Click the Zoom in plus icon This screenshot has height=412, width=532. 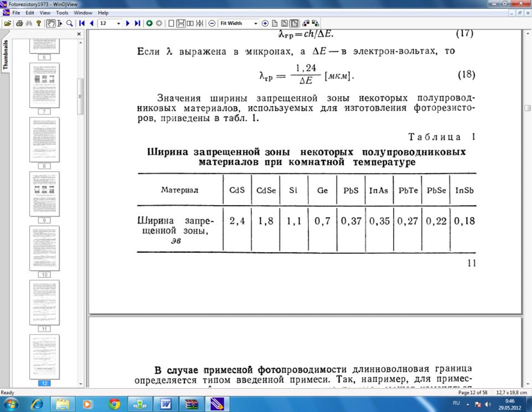click(x=265, y=23)
